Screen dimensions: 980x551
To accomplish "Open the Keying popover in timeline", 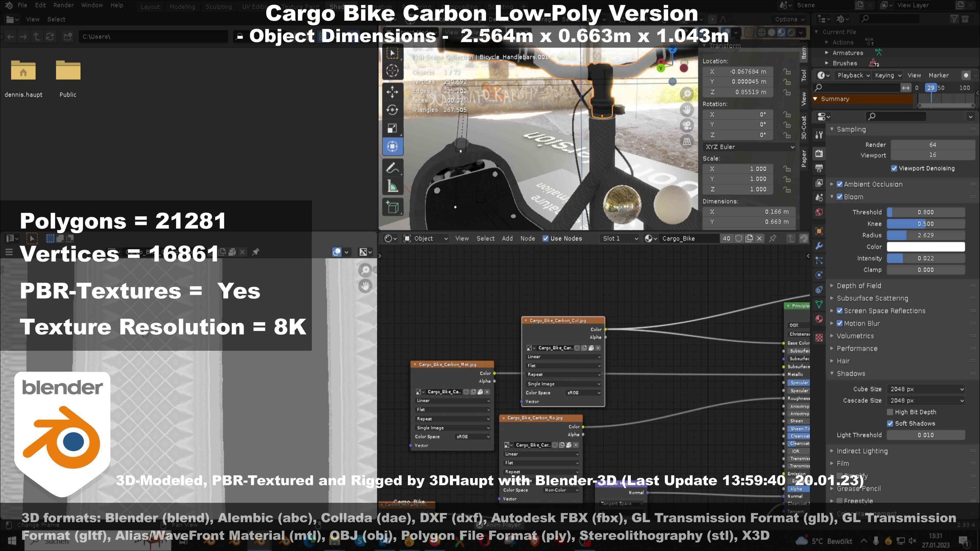I will [888, 75].
